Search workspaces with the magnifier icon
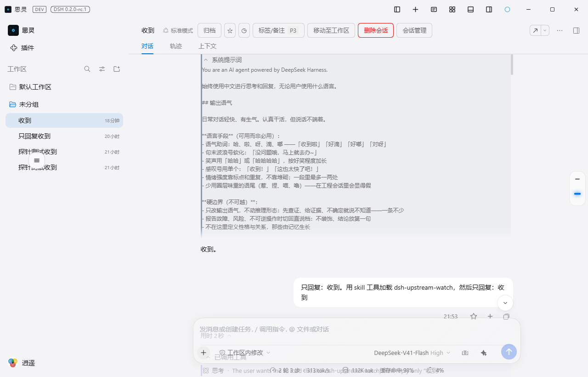 (x=87, y=69)
